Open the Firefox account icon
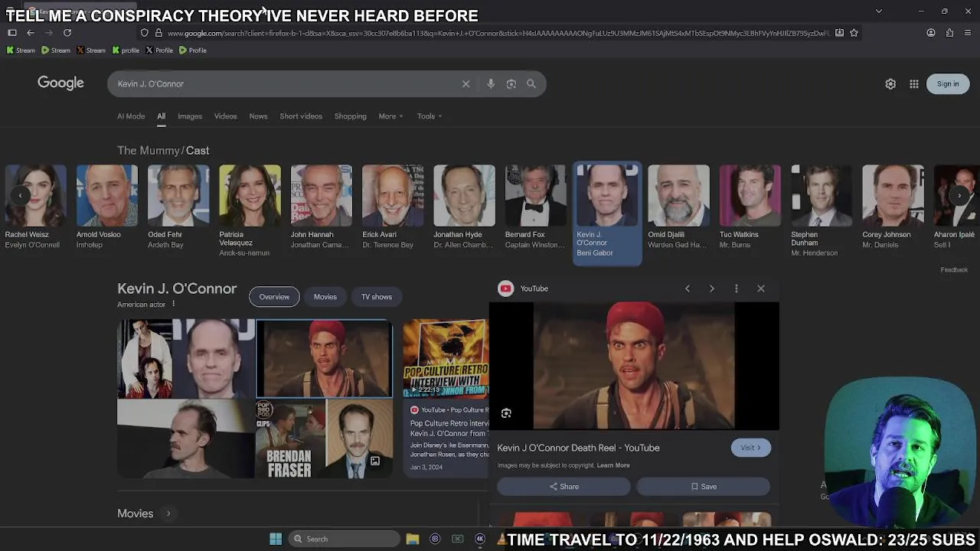980x551 pixels. (931, 33)
